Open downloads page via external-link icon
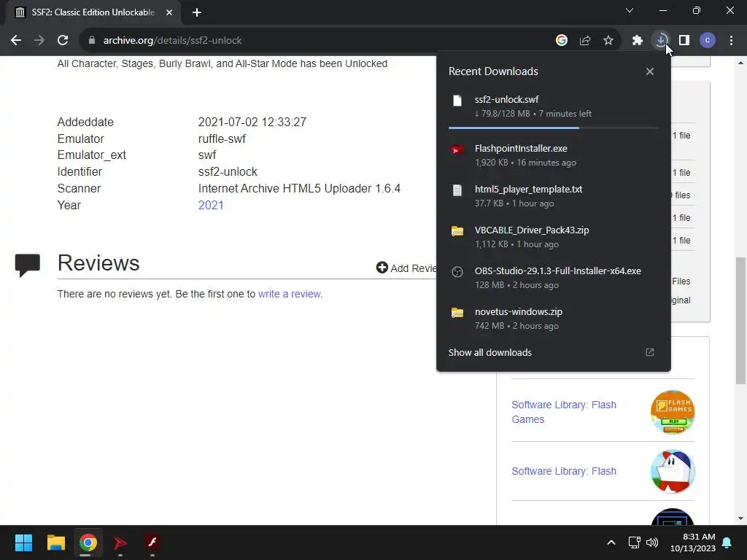This screenshot has width=747, height=560. 650,352
